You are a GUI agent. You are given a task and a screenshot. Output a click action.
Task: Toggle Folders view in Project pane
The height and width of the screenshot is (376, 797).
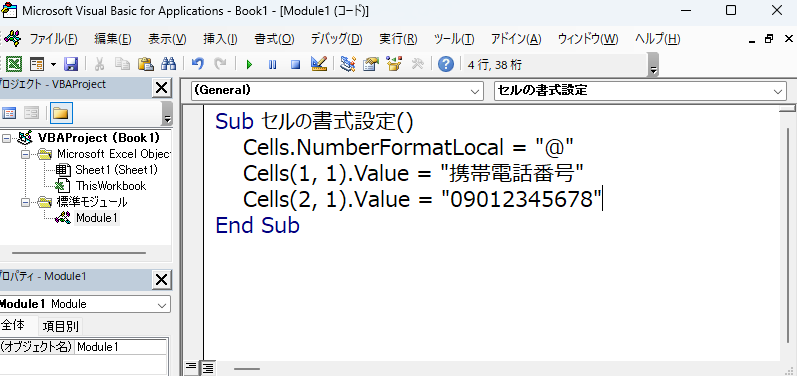coord(61,113)
